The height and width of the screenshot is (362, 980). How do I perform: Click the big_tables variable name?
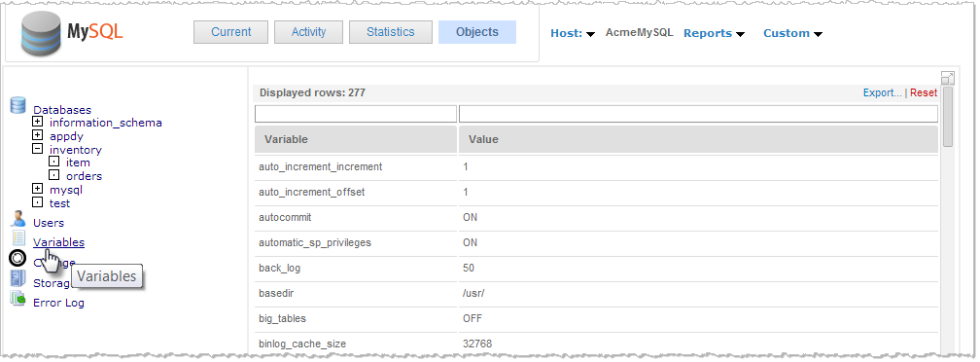pyautogui.click(x=283, y=318)
